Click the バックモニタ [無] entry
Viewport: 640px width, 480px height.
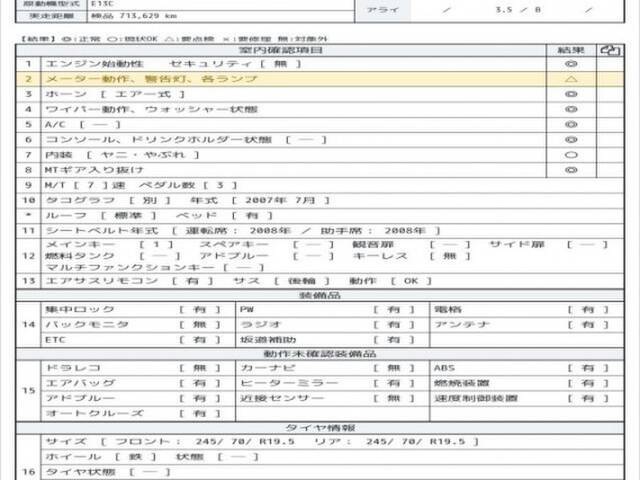pos(133,324)
